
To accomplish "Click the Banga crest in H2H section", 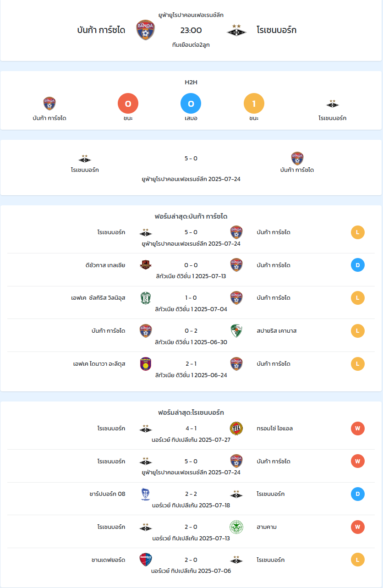I will coord(49,104).
